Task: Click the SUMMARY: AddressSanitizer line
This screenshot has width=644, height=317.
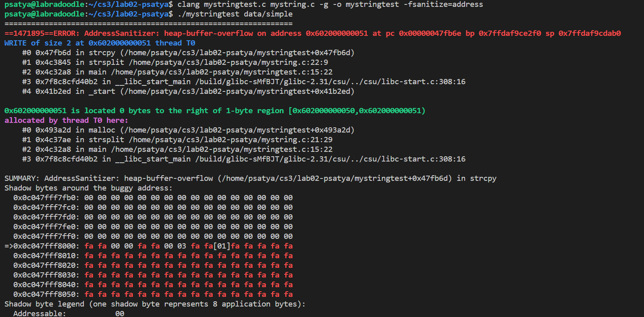Action: (x=250, y=178)
